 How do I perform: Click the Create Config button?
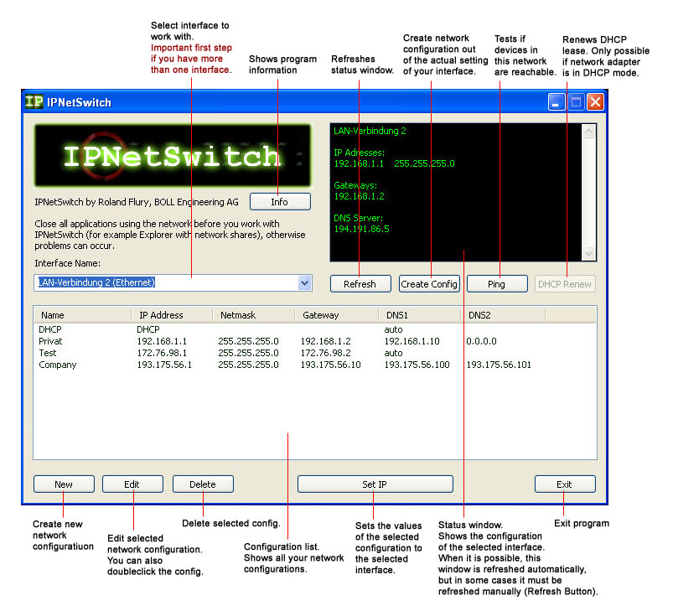[x=429, y=284]
